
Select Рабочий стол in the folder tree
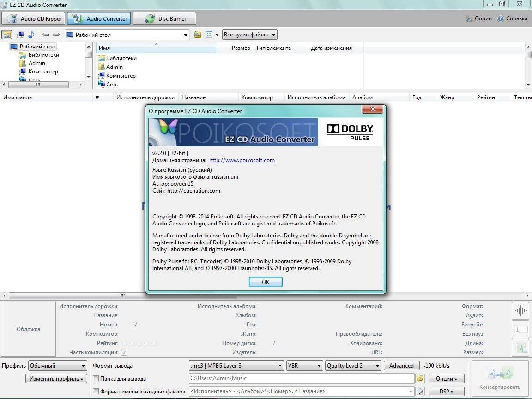[37, 47]
